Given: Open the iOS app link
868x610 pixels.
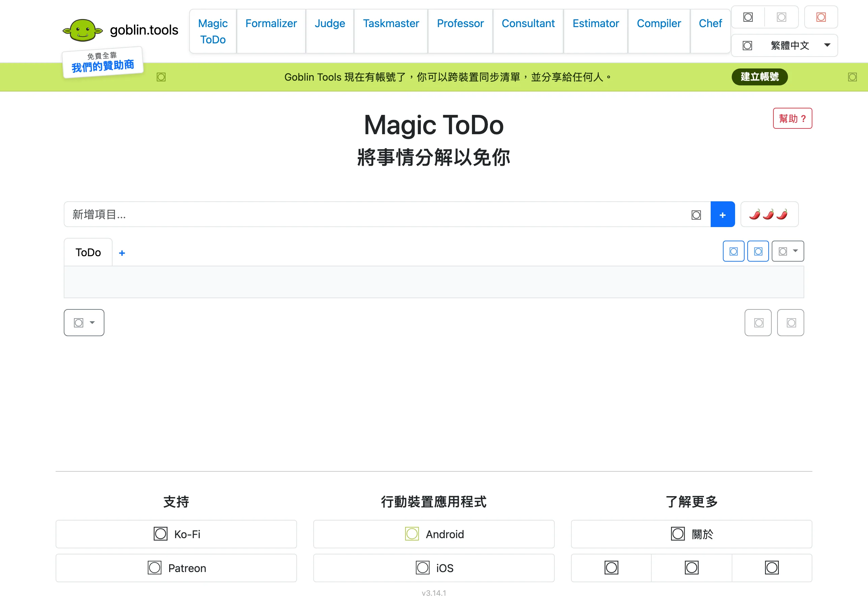Looking at the screenshot, I should (434, 568).
